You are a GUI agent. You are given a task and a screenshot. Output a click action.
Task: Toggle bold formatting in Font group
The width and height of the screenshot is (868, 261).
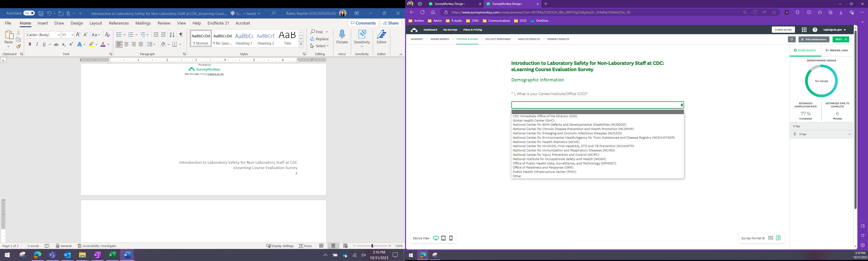pyautogui.click(x=30, y=44)
